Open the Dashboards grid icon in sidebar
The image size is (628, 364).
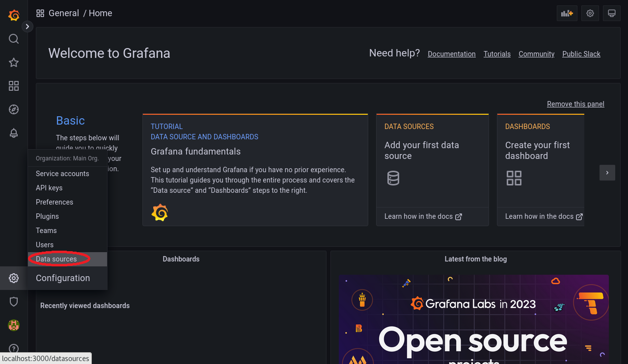pos(14,86)
